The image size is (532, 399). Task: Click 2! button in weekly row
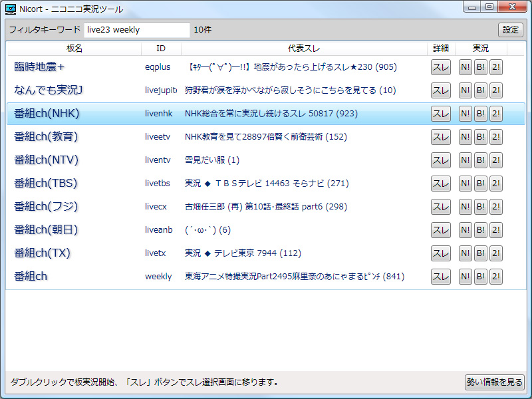click(x=496, y=277)
